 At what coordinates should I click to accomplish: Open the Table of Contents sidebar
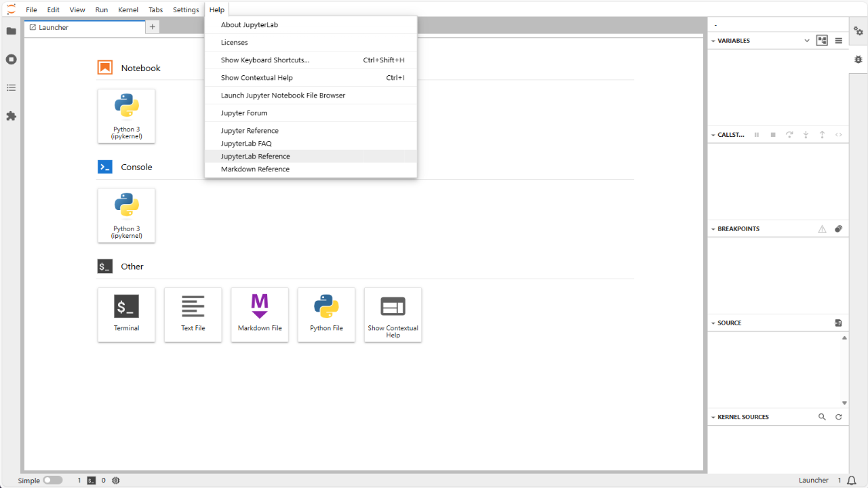(x=11, y=87)
